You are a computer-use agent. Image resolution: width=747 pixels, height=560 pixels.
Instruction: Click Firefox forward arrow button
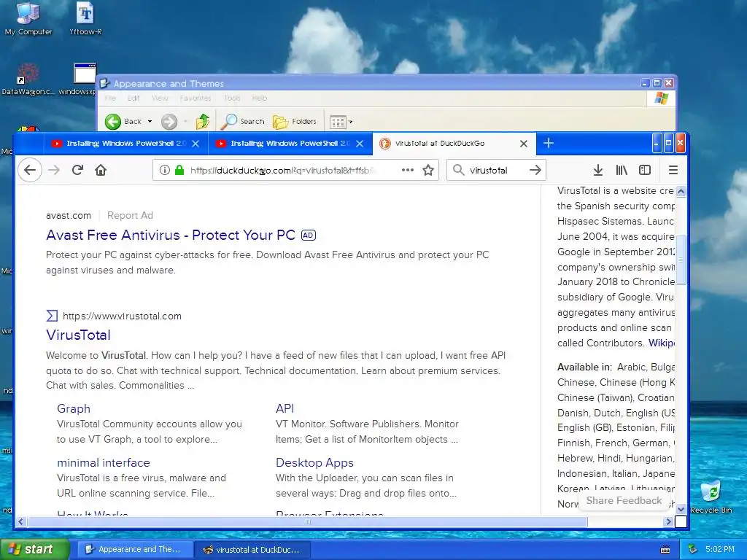pyautogui.click(x=54, y=170)
